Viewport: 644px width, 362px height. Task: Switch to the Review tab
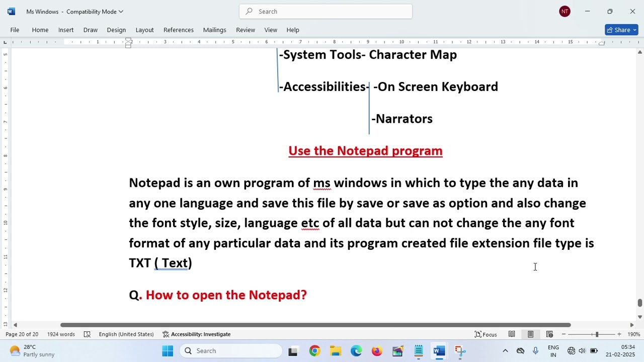[246, 30]
